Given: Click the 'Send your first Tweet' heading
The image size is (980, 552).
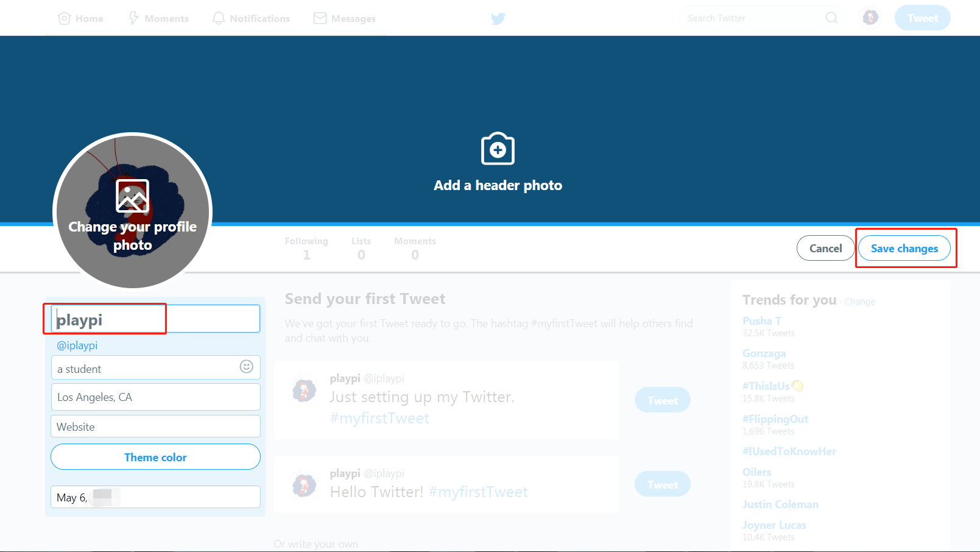Looking at the screenshot, I should point(365,299).
